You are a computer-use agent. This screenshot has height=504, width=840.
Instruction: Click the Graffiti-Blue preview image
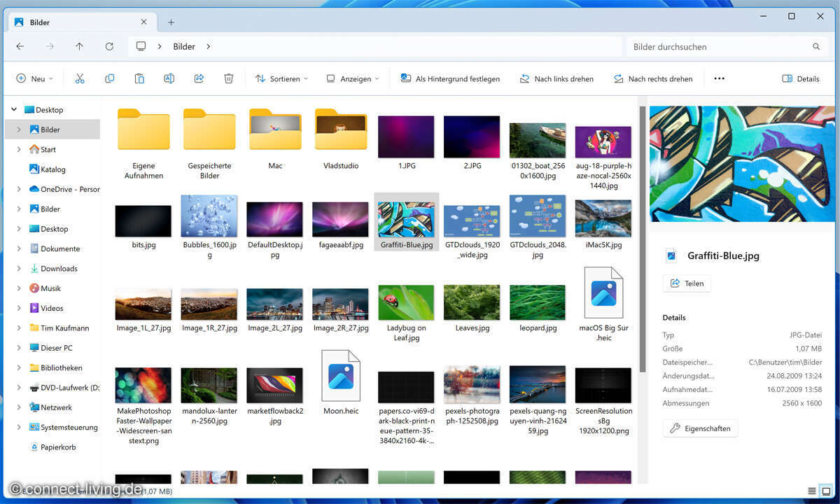coord(742,164)
